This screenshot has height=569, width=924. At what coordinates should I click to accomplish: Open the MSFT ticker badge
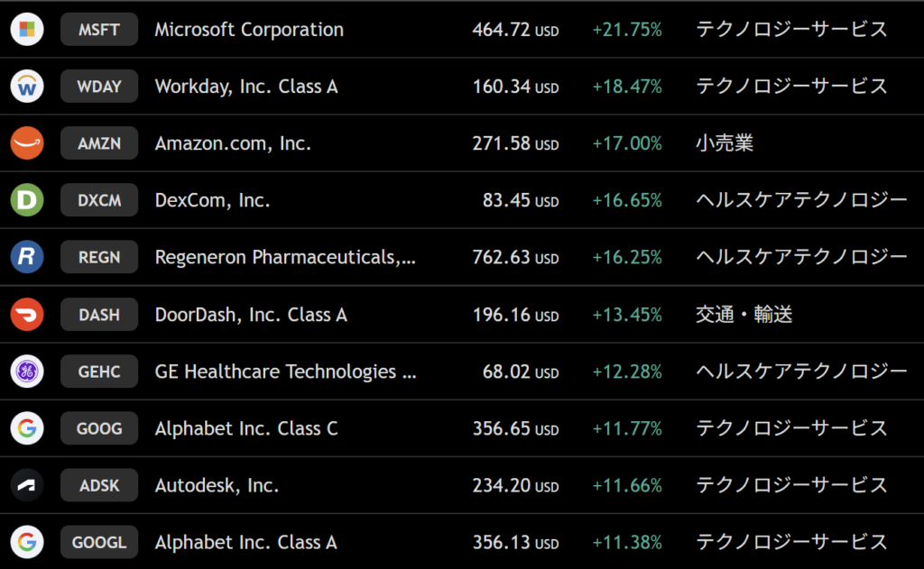click(x=99, y=30)
